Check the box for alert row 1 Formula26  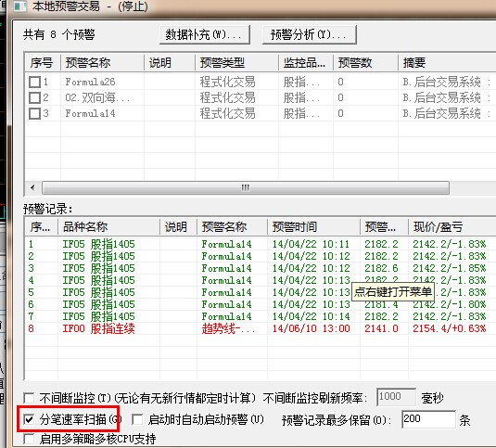(x=34, y=83)
